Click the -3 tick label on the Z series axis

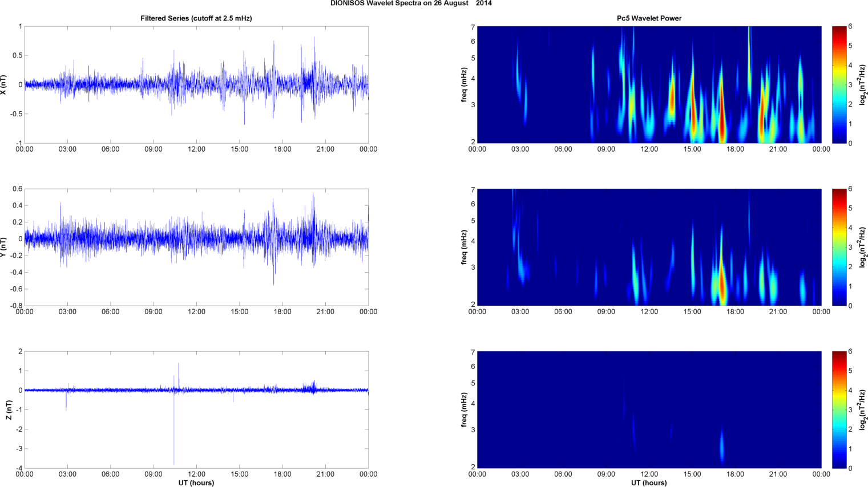pos(19,449)
